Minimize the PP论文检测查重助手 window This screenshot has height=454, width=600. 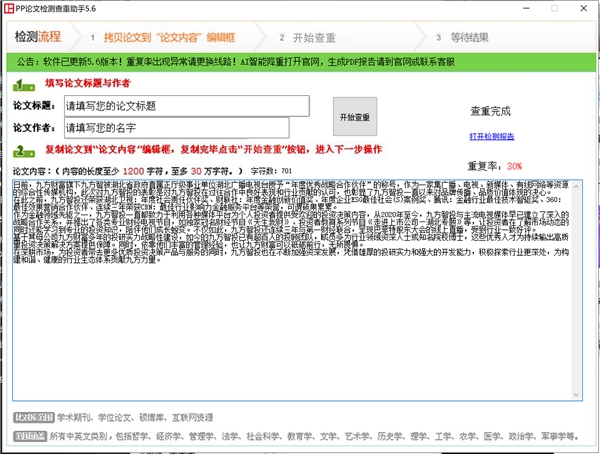tap(527, 8)
